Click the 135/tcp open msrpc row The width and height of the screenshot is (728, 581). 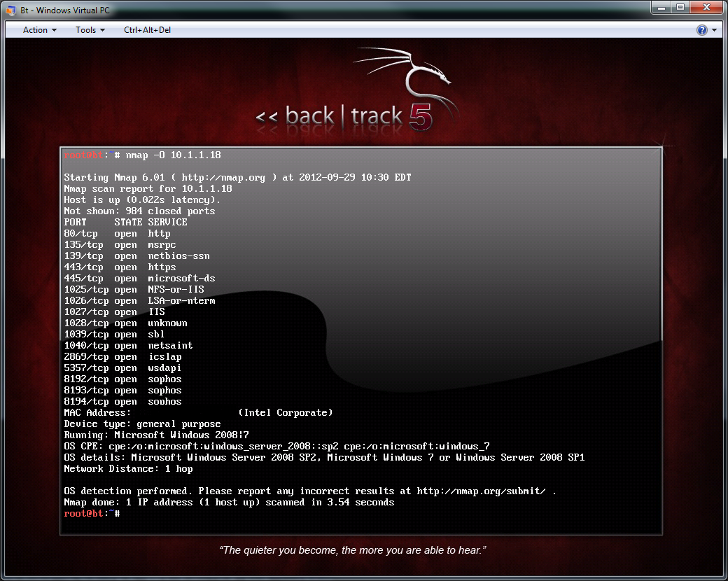[x=120, y=245]
